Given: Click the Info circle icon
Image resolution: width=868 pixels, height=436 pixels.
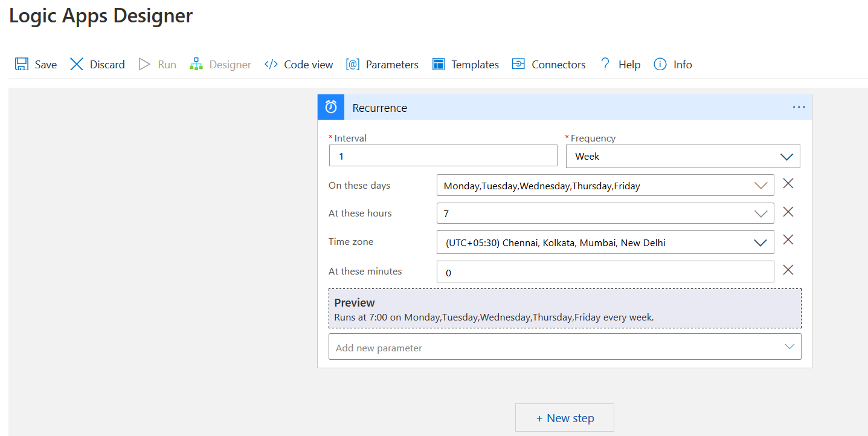Looking at the screenshot, I should click(x=660, y=64).
